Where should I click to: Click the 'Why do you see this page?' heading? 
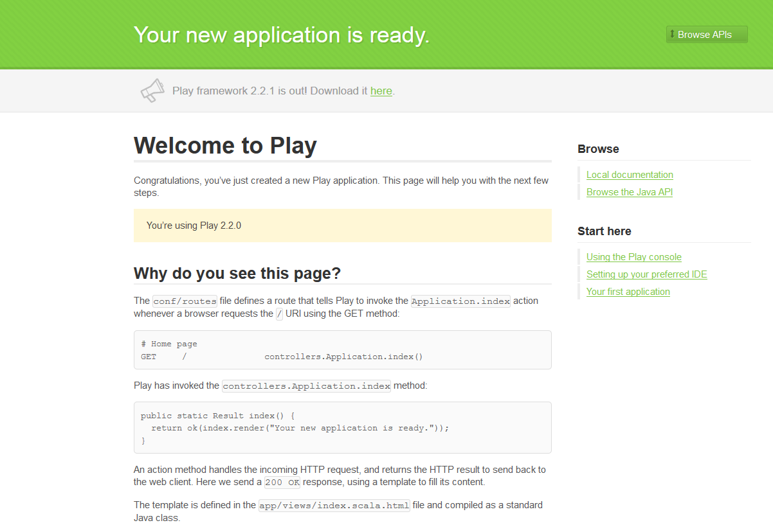237,273
